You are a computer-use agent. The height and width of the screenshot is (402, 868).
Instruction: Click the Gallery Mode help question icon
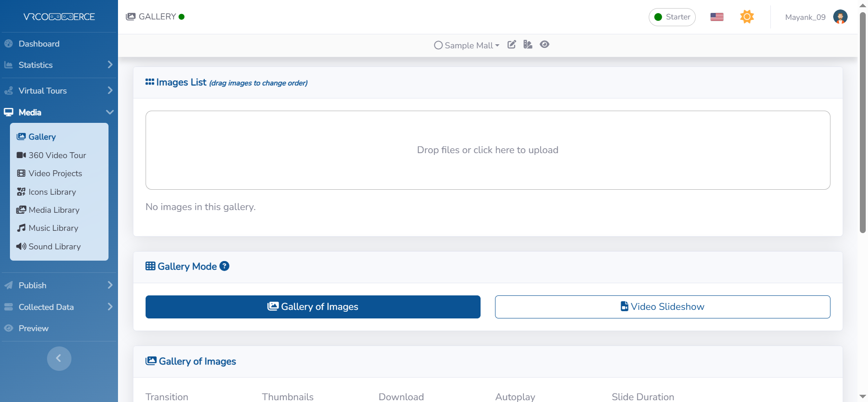tap(224, 266)
